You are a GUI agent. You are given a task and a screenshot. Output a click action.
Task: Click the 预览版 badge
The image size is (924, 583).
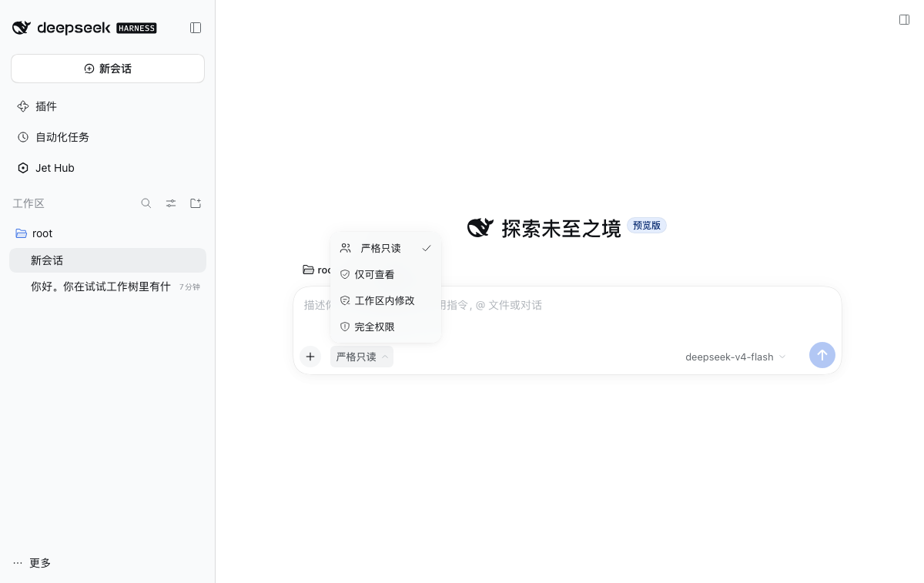click(647, 226)
